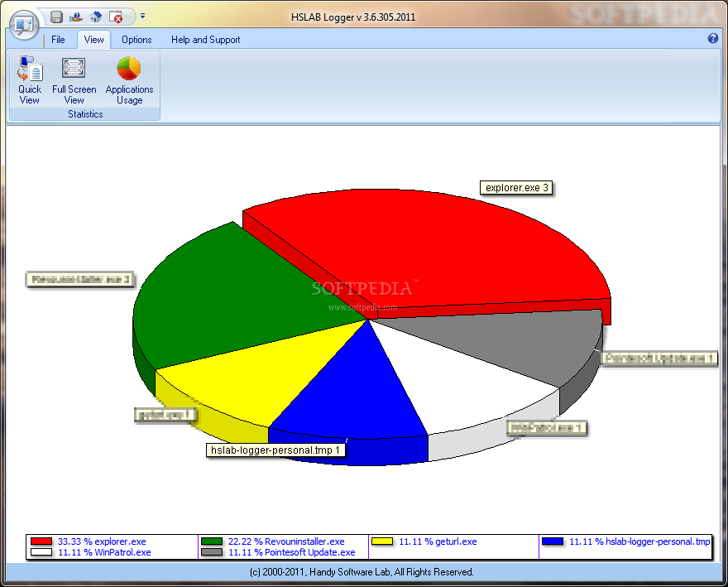Click legend text 11.11 % WinPatrol.exe
The image size is (728, 587).
point(104,552)
